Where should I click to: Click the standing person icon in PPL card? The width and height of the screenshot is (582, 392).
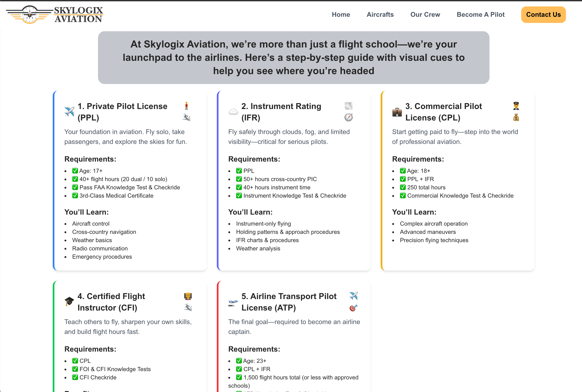(186, 106)
